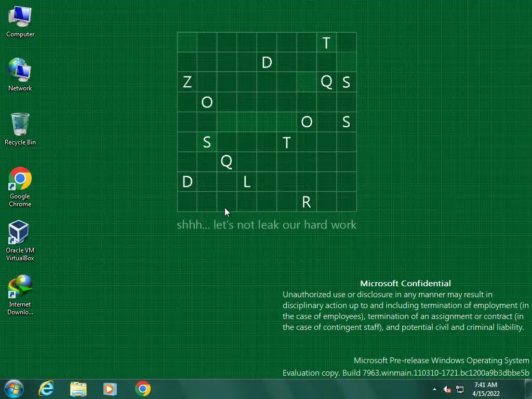Click the D in the grid's second row
The image size is (532, 399).
tap(267, 62)
